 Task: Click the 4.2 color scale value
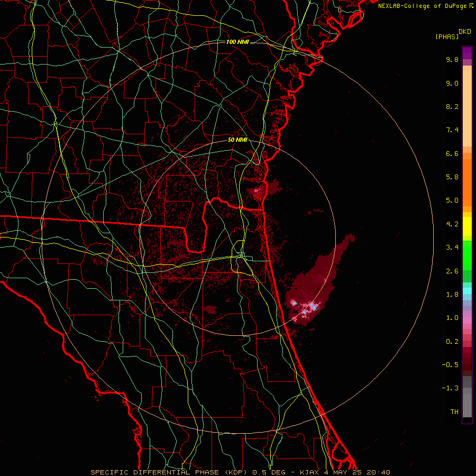coord(452,224)
